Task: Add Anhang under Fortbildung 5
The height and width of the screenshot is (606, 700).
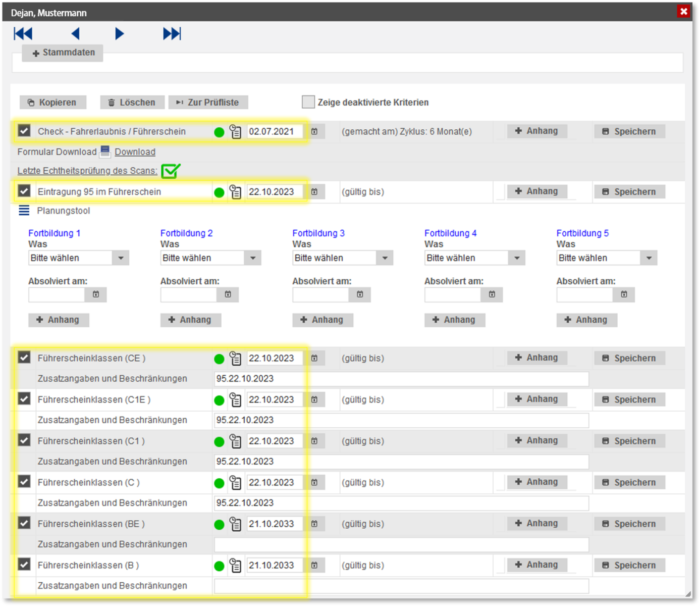Action: 587,320
